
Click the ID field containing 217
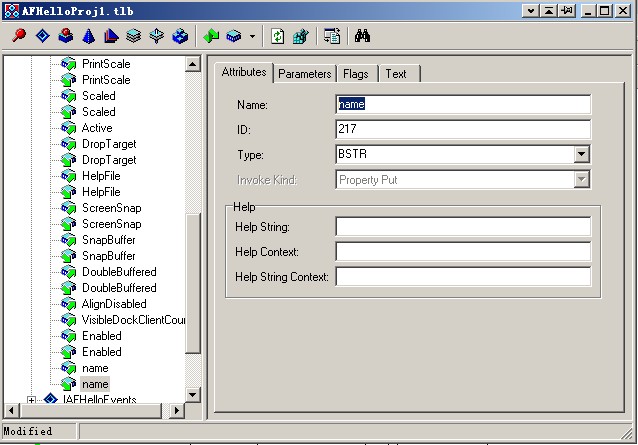pyautogui.click(x=463, y=129)
